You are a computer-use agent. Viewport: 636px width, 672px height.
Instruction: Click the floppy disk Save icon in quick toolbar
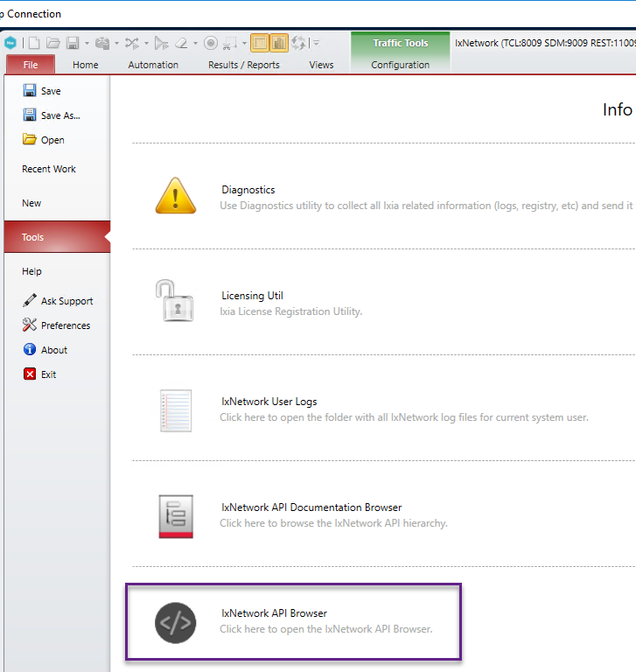(73, 43)
